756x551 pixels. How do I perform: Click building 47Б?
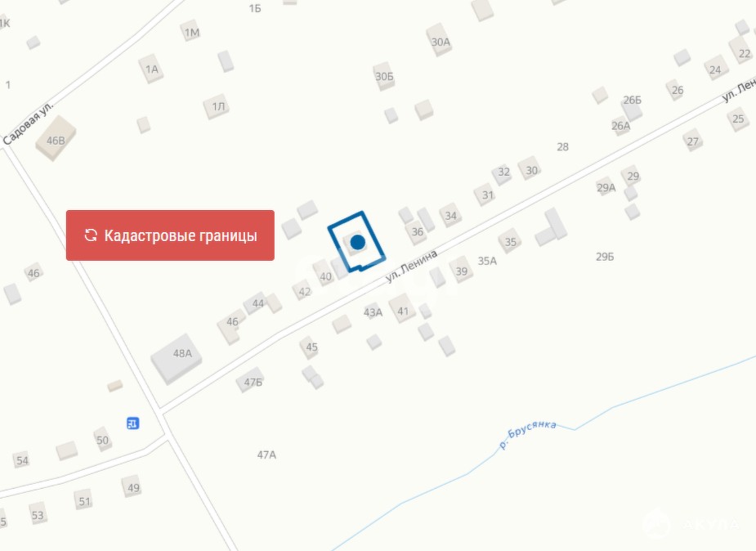(251, 381)
